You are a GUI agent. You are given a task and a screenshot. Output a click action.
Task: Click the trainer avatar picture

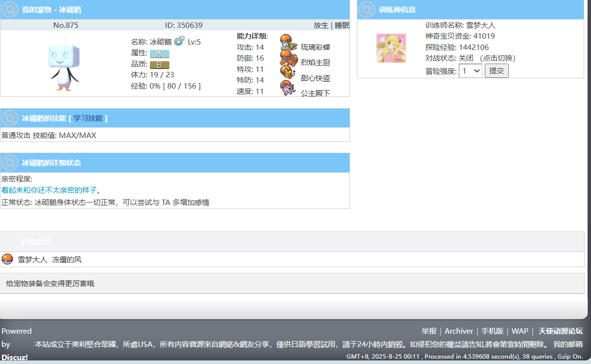(x=391, y=48)
